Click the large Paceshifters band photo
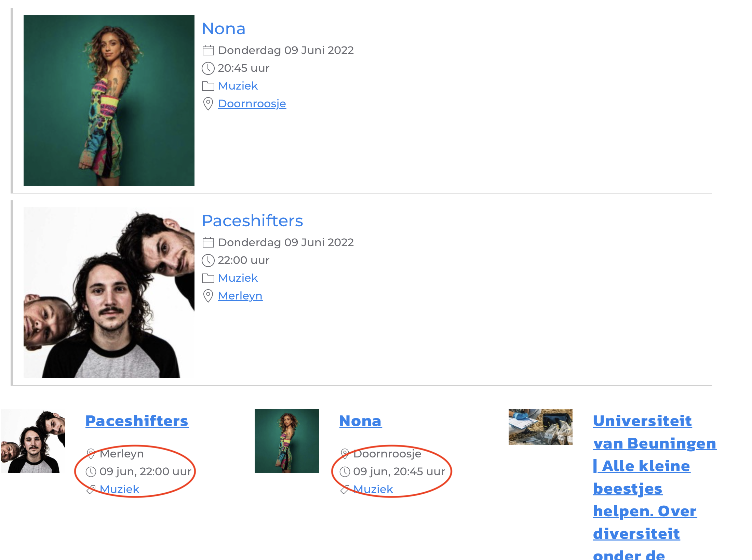Image resolution: width=752 pixels, height=560 pixels. pos(109,293)
